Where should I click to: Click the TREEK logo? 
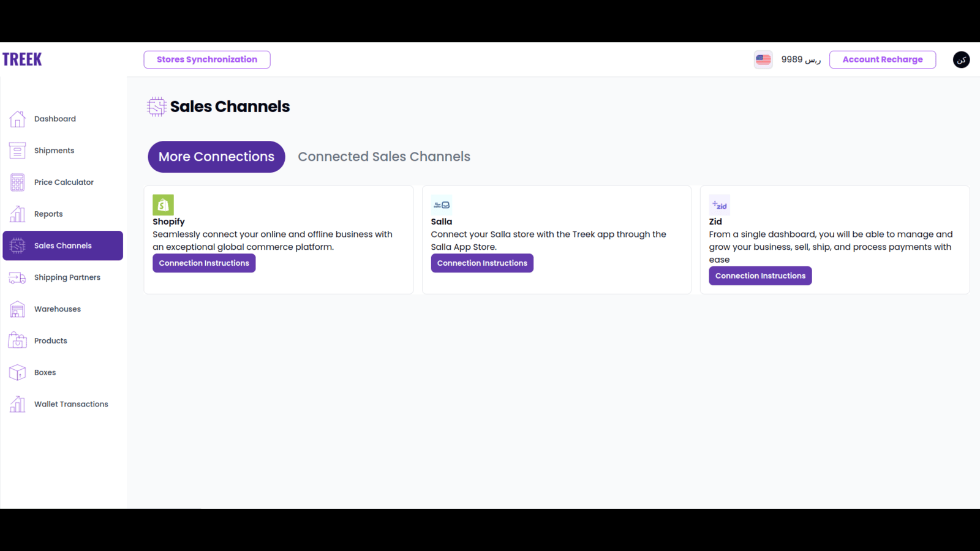[22, 59]
